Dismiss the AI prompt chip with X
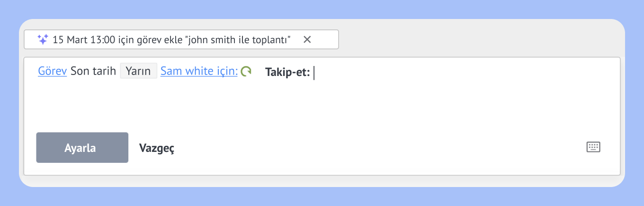Image resolution: width=644 pixels, height=206 pixels. (x=307, y=39)
